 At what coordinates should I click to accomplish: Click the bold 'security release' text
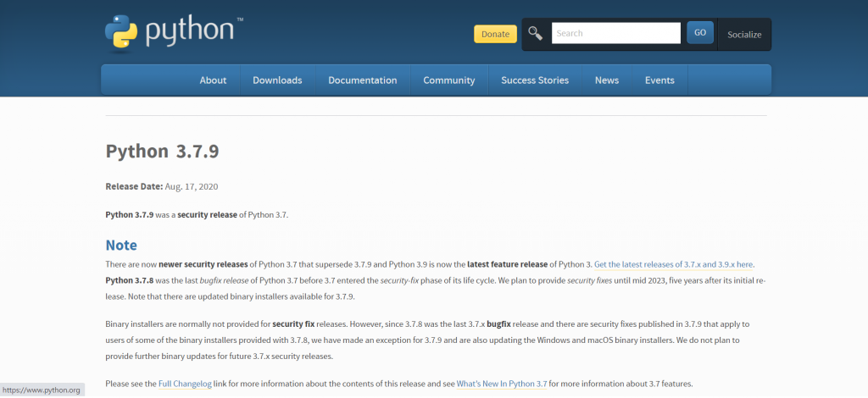(x=207, y=214)
